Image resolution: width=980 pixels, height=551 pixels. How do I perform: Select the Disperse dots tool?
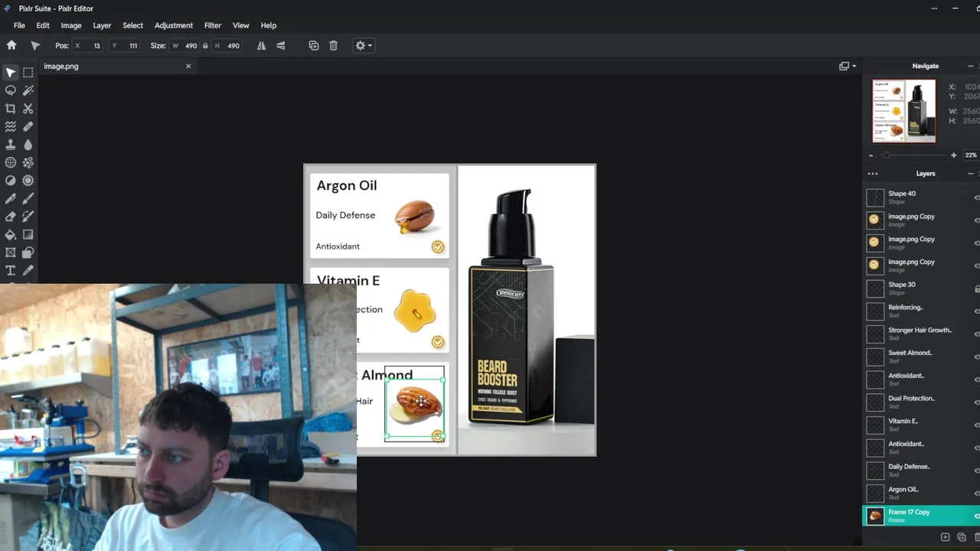tap(28, 162)
